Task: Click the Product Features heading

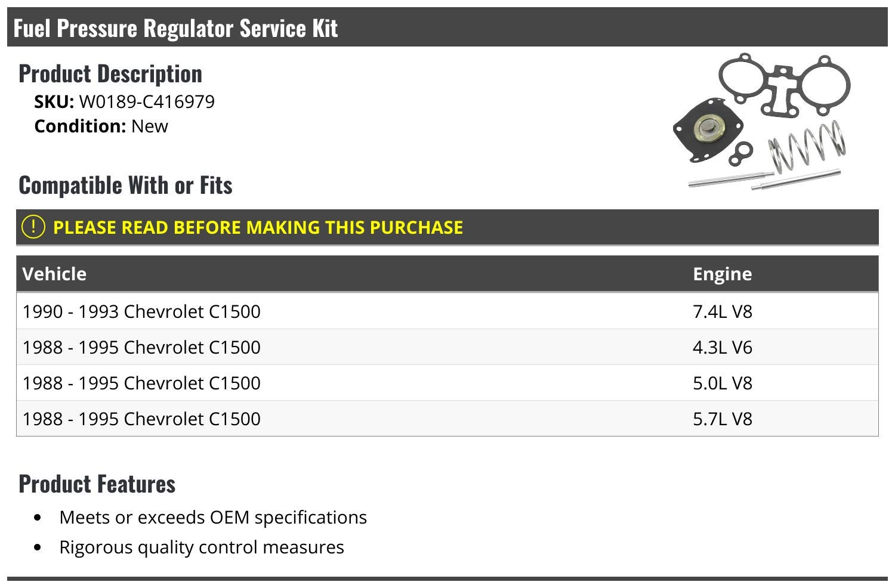Action: click(x=97, y=484)
